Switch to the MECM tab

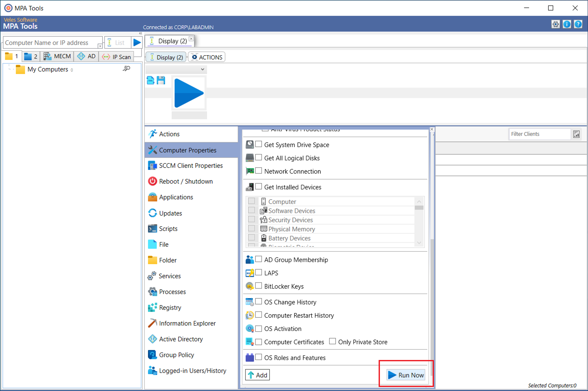57,56
